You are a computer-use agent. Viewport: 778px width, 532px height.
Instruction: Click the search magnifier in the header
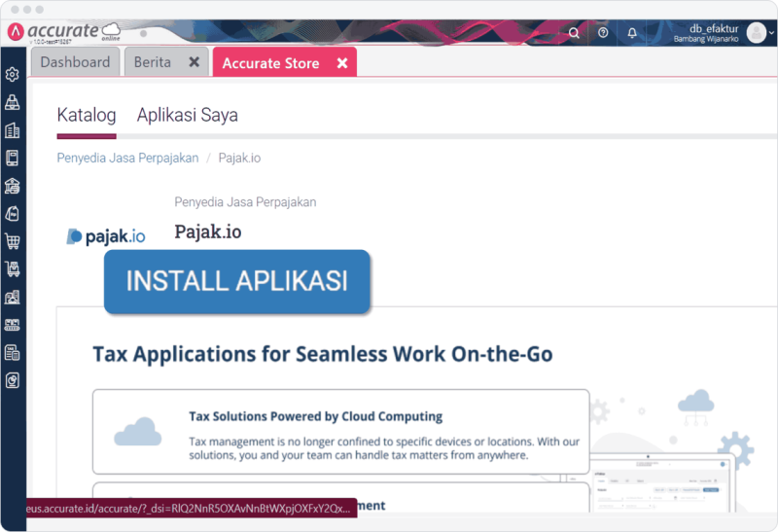click(x=574, y=33)
